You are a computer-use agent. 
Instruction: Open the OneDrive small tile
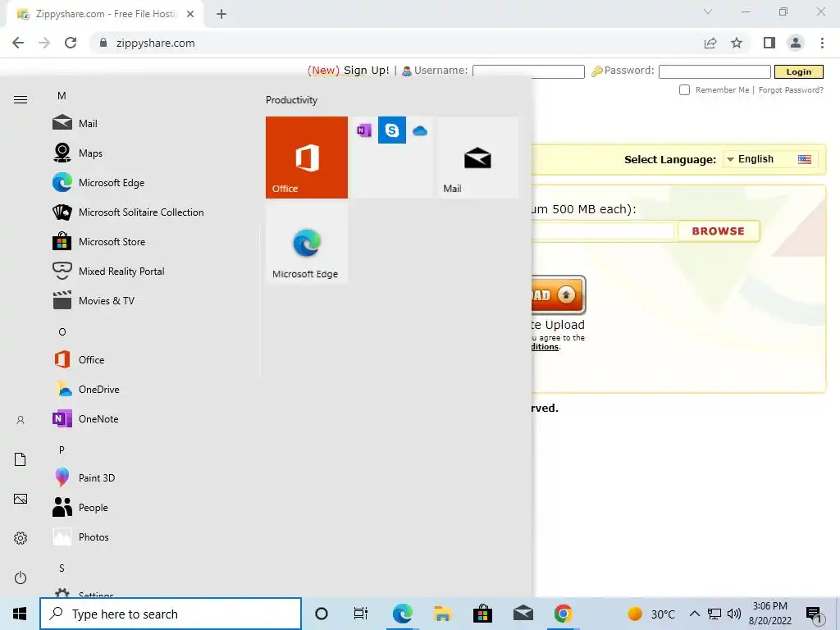[420, 130]
